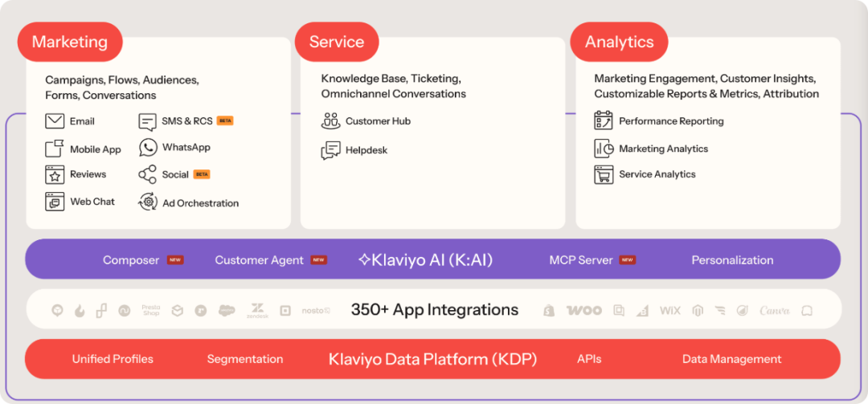
Task: Select MCP Server
Action: (581, 260)
